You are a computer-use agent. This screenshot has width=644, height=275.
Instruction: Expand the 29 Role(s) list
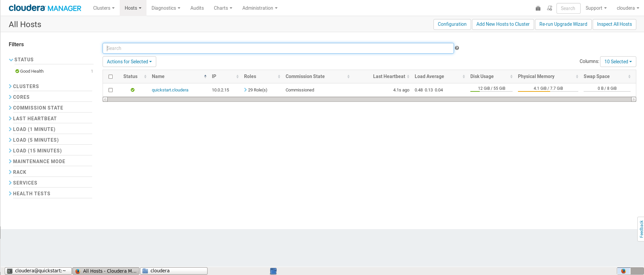[256, 90]
